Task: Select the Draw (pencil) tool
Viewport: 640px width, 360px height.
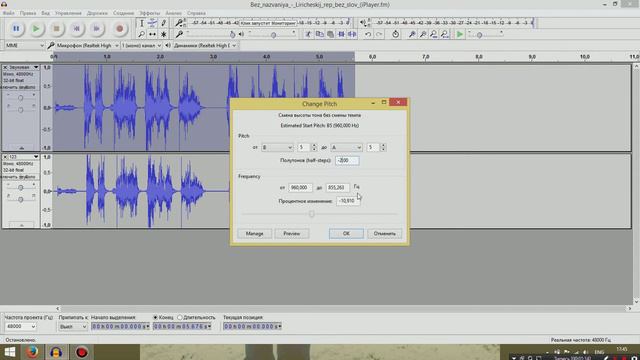Action: 163,23
